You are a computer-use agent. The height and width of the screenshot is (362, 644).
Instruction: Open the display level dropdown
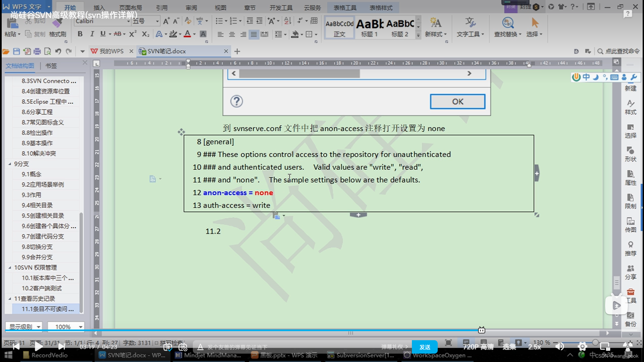coord(23,326)
